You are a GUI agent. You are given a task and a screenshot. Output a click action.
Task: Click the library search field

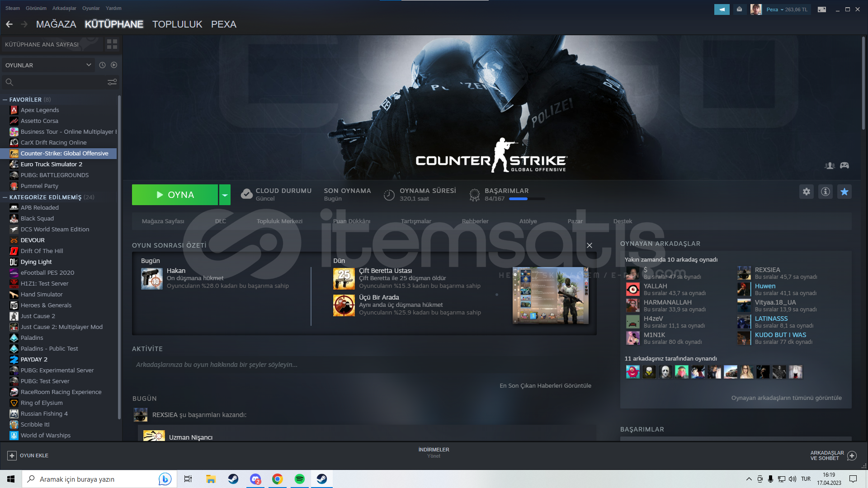pyautogui.click(x=54, y=82)
